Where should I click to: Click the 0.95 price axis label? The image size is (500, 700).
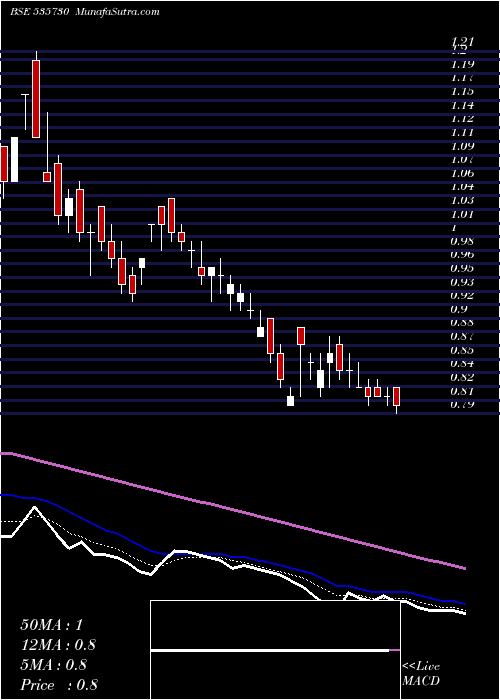pos(462,269)
